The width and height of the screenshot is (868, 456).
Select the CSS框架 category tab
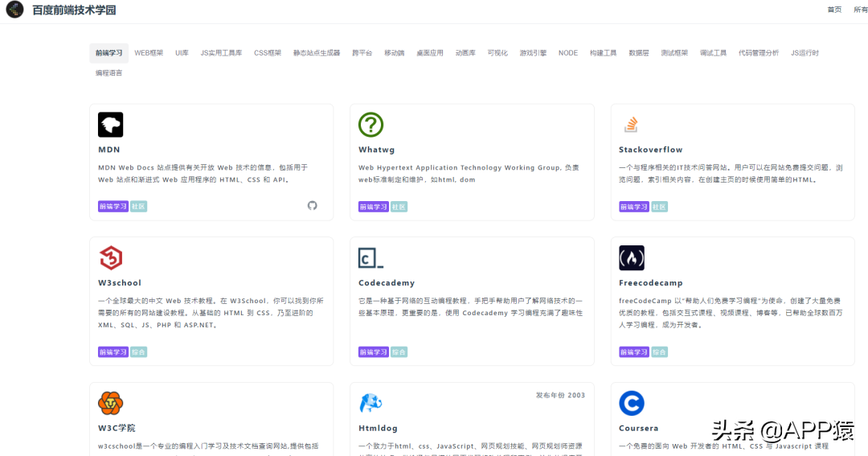point(268,53)
